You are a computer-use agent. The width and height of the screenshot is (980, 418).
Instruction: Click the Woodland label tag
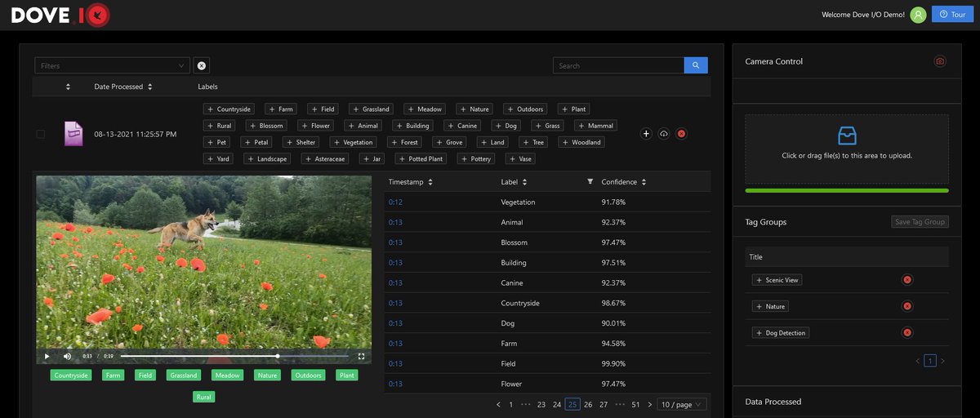point(581,142)
